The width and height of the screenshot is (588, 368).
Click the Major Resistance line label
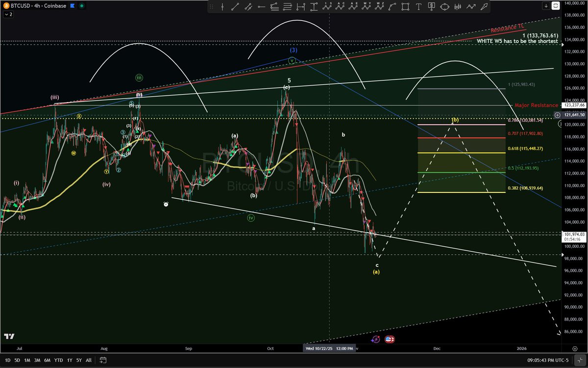[x=536, y=105]
